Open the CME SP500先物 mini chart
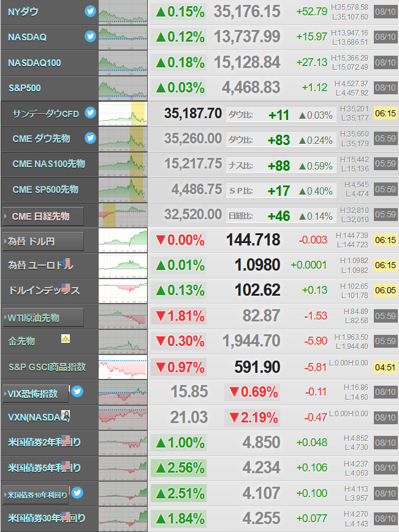Screen dimensions: 399x532 123,189
